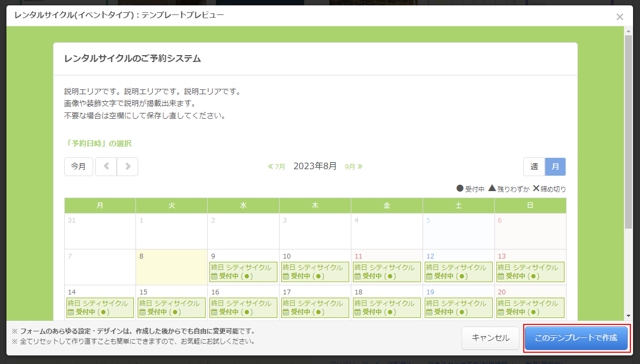Click calendar icon in August 14 event

point(71,312)
